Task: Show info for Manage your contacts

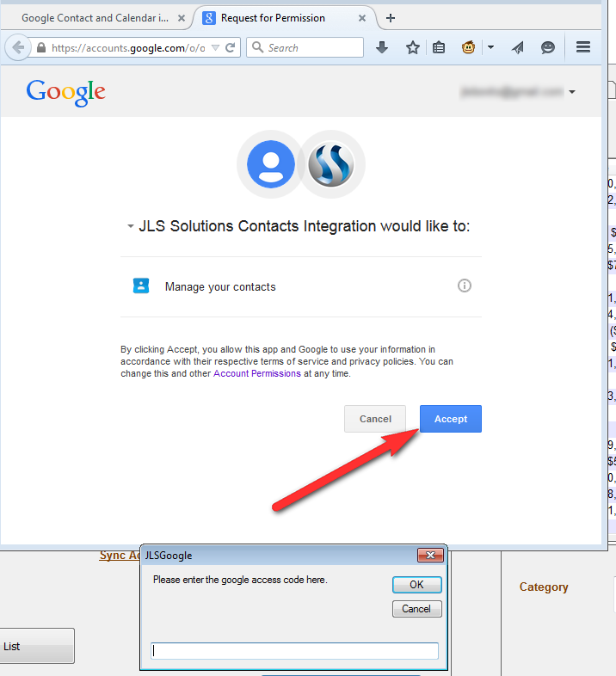Action: [465, 286]
